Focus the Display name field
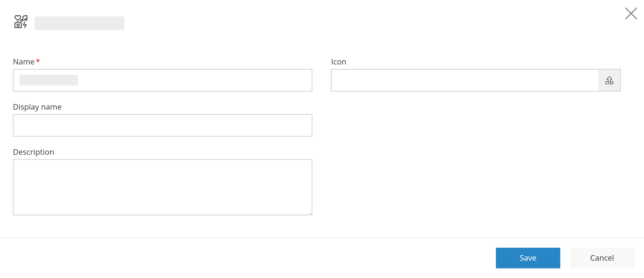This screenshot has width=644, height=278. (163, 125)
